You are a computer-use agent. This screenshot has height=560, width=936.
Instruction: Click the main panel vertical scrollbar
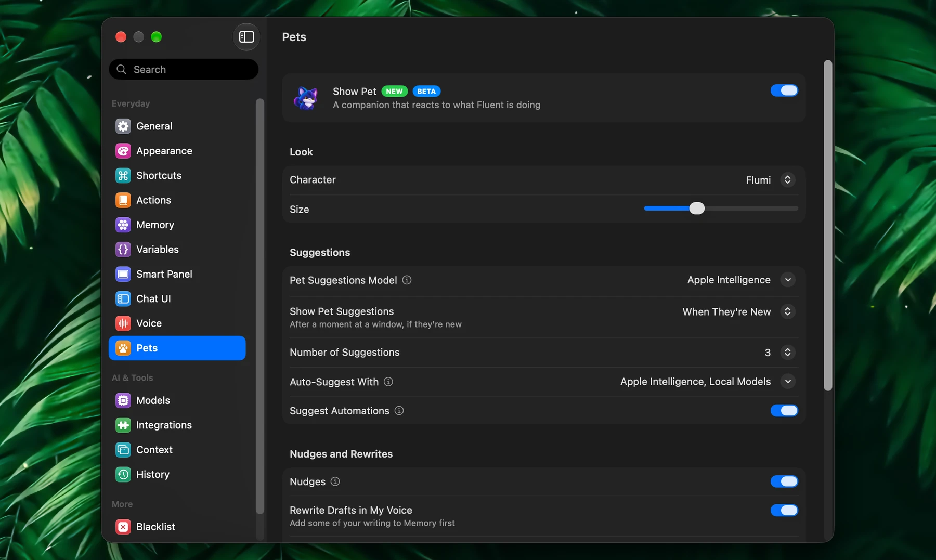[828, 225]
